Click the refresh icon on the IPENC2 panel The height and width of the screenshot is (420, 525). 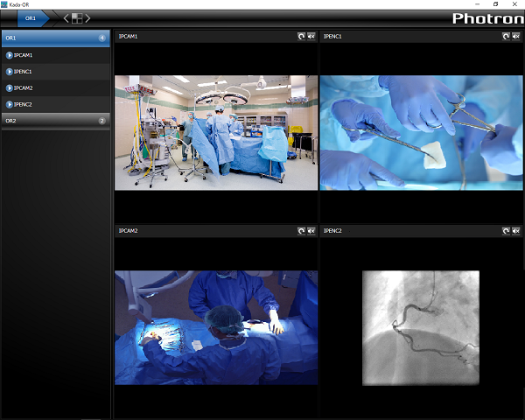[505, 231]
